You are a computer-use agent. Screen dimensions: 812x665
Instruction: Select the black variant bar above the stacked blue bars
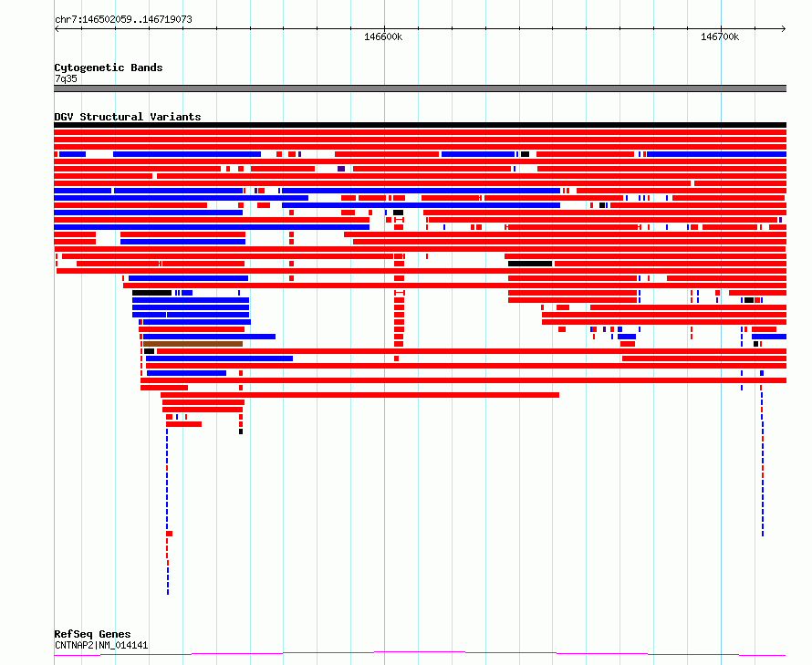coord(151,293)
